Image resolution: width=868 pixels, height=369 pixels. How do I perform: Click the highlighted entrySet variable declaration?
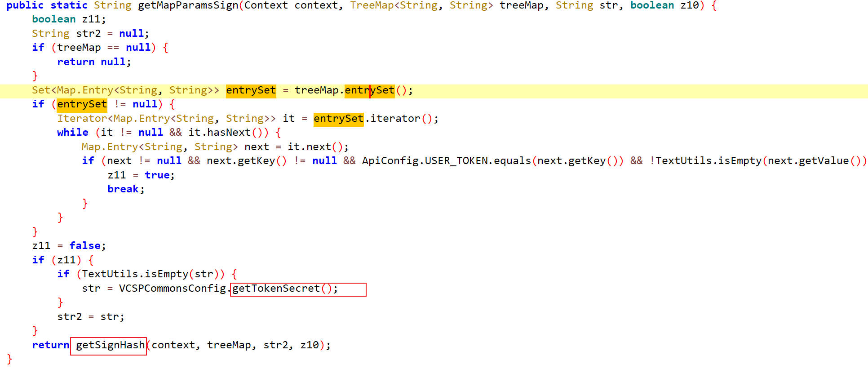coord(251,90)
